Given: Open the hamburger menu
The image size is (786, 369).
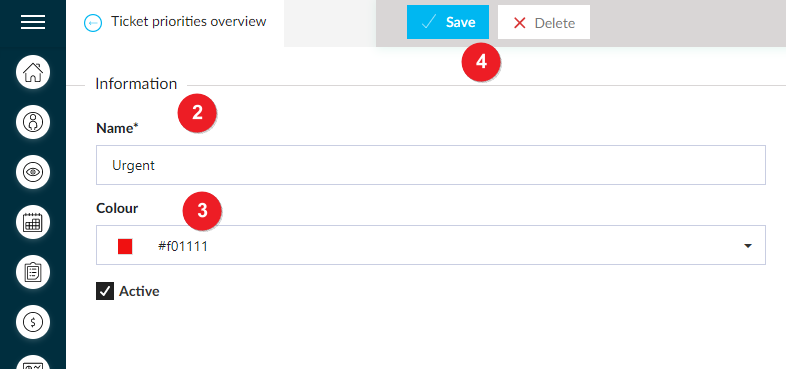Looking at the screenshot, I should click(x=33, y=22).
